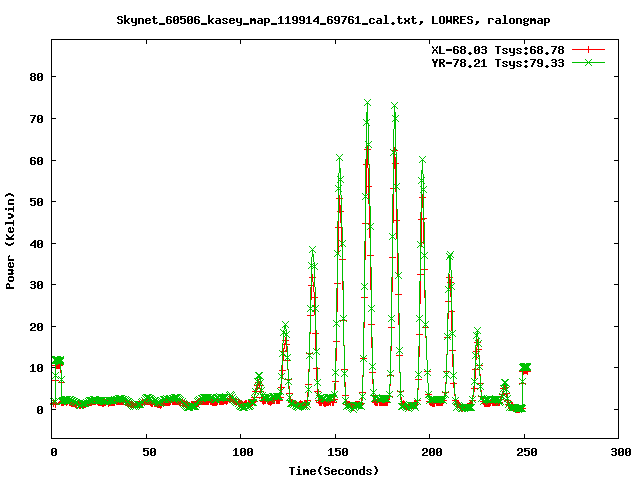Click the plot title Skynet_60506_kasey_map text

pos(333,20)
